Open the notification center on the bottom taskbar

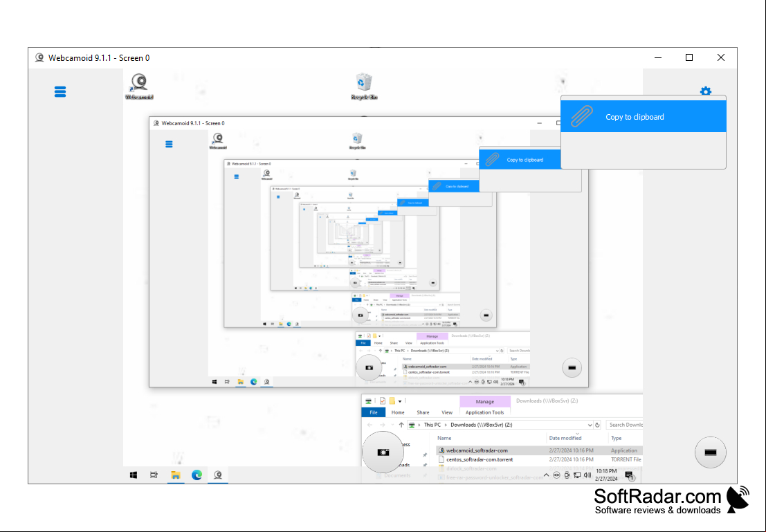629,475
